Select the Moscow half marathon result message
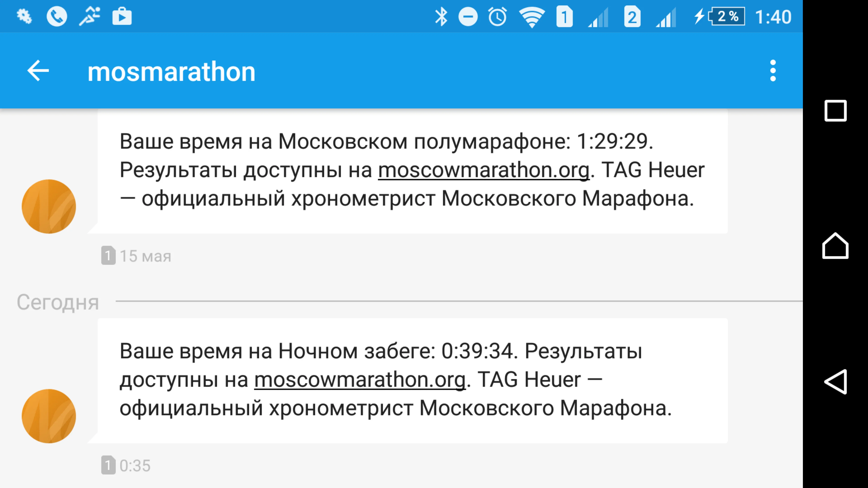 tap(413, 170)
